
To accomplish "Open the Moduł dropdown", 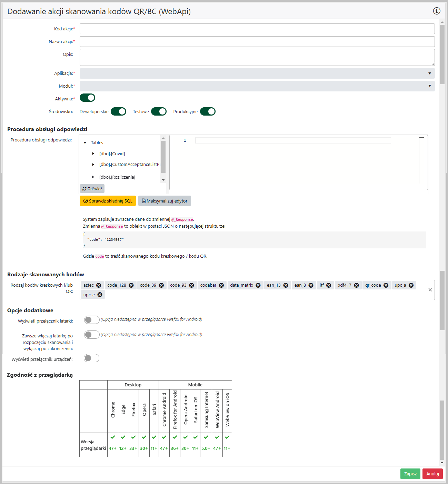I will [257, 86].
